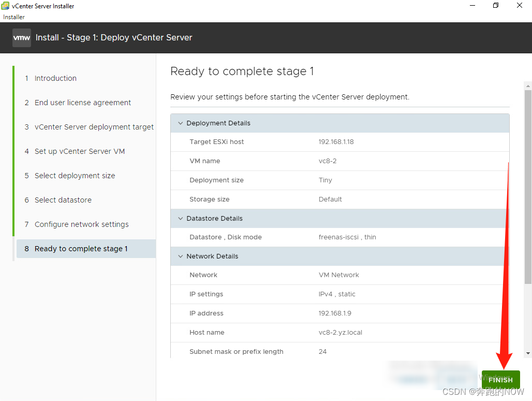Image resolution: width=532 pixels, height=401 pixels.
Task: Click the vertical scrollbar thumb
Action: [528, 187]
